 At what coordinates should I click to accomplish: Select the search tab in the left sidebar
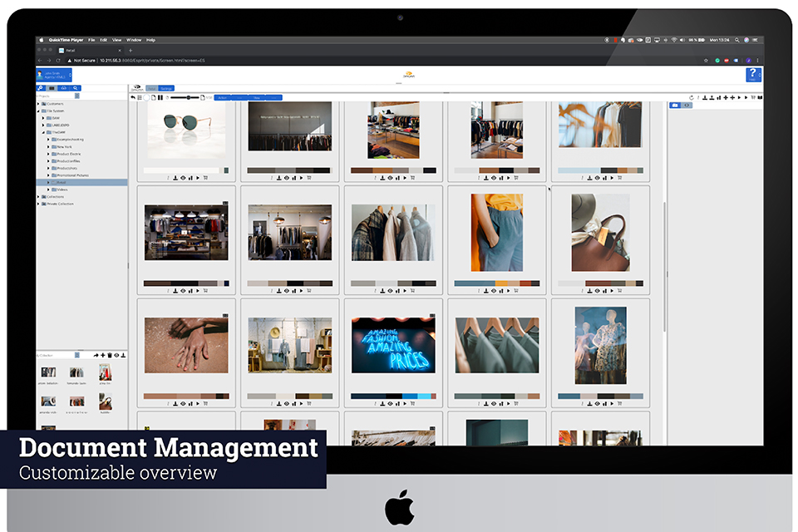[76, 88]
